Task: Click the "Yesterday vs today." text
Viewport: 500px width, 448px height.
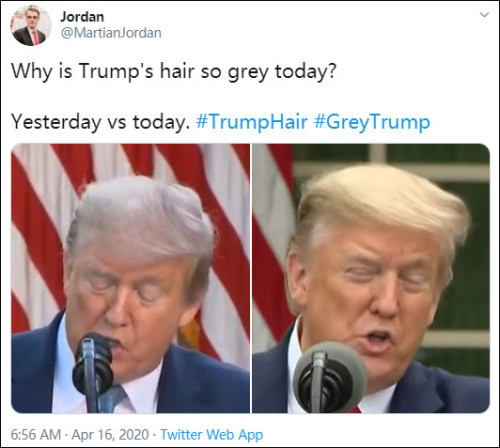Action: point(100,122)
